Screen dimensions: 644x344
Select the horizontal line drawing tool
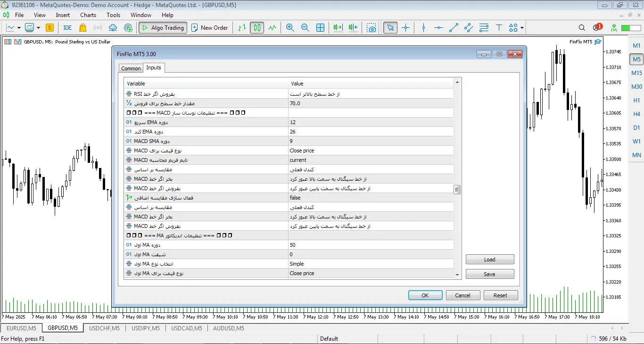pyautogui.click(x=438, y=28)
